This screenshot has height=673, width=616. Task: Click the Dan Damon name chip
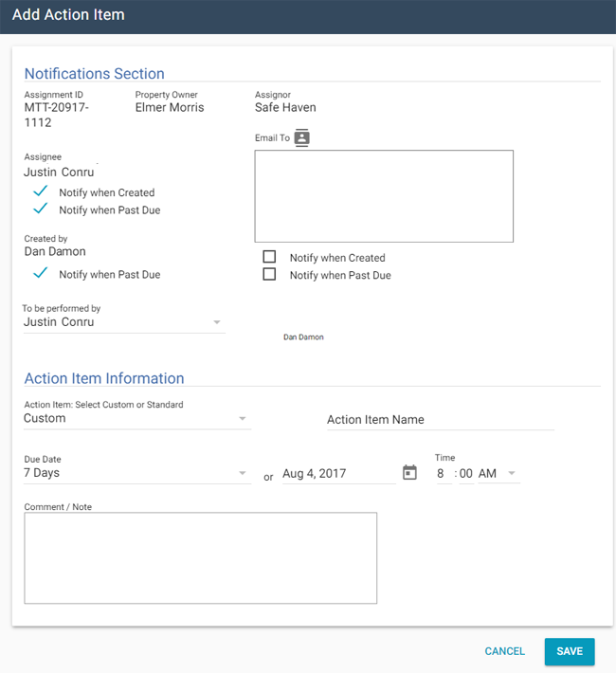click(303, 336)
